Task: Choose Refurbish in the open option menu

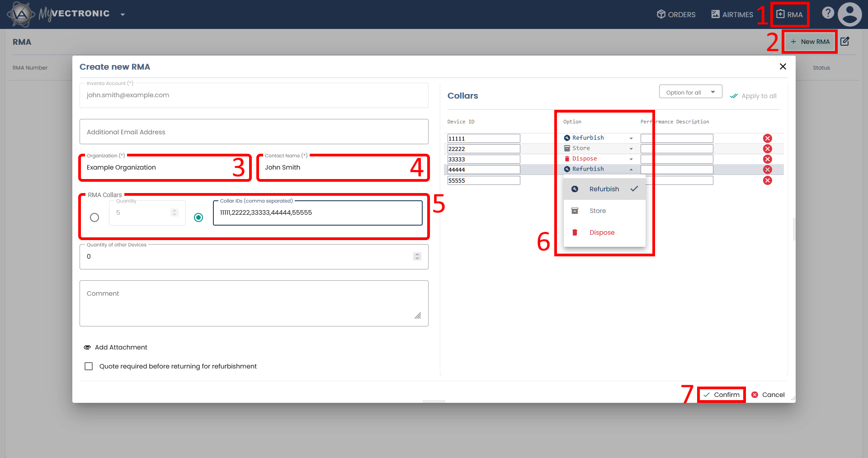Action: click(604, 189)
